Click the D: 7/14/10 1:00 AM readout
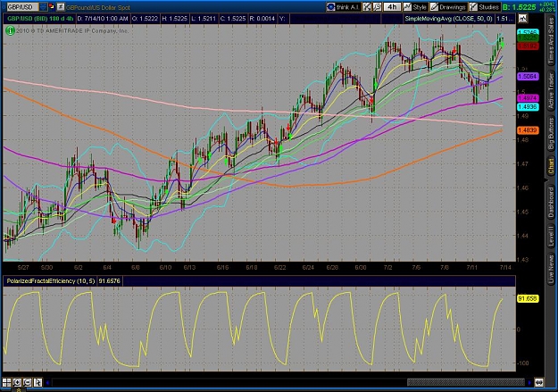 tap(103, 19)
